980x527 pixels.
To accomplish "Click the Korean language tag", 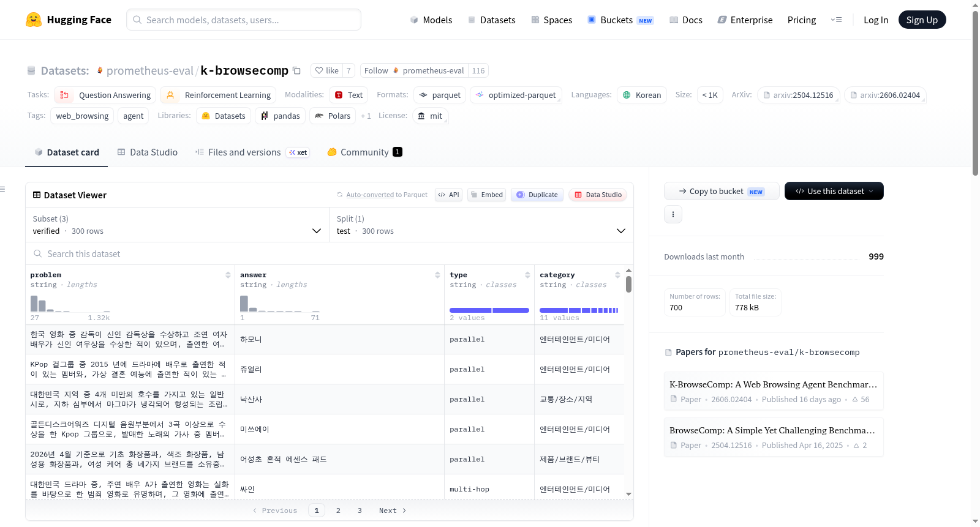I will point(642,95).
